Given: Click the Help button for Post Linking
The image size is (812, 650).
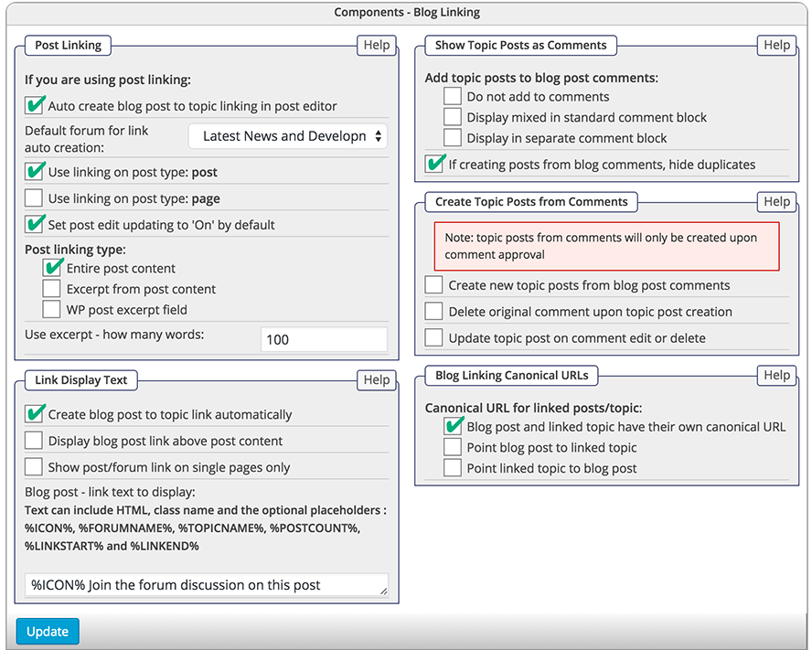Looking at the screenshot, I should pyautogui.click(x=376, y=45).
